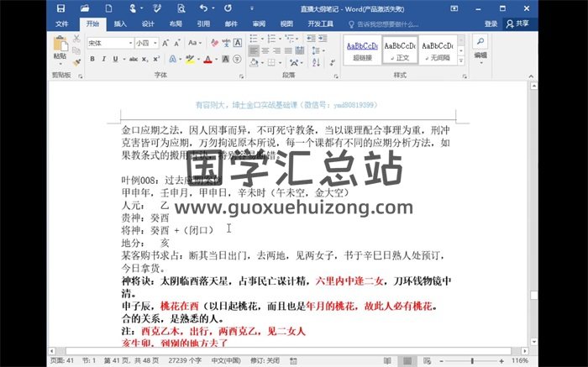Image resolution: width=588 pixels, height=367 pixels.
Task: Open the font name dropdown showing 宋体
Action: coord(110,43)
